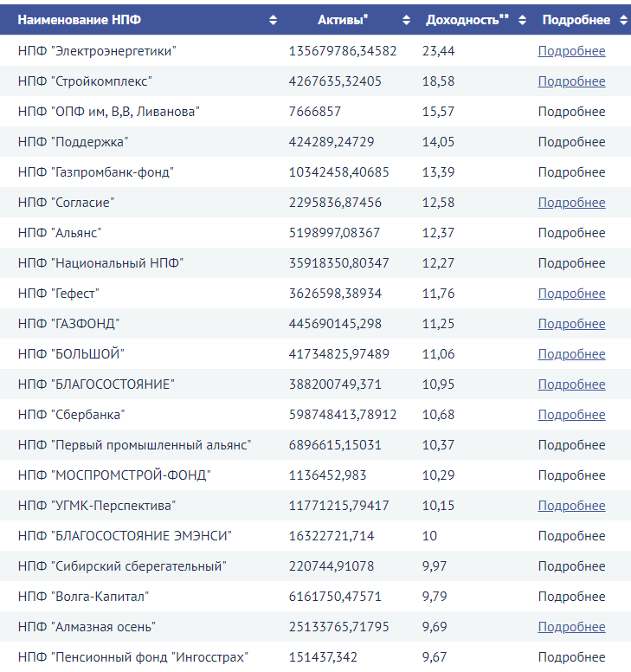Click yield value 9,67
This screenshot has height=672, width=631.
(435, 657)
